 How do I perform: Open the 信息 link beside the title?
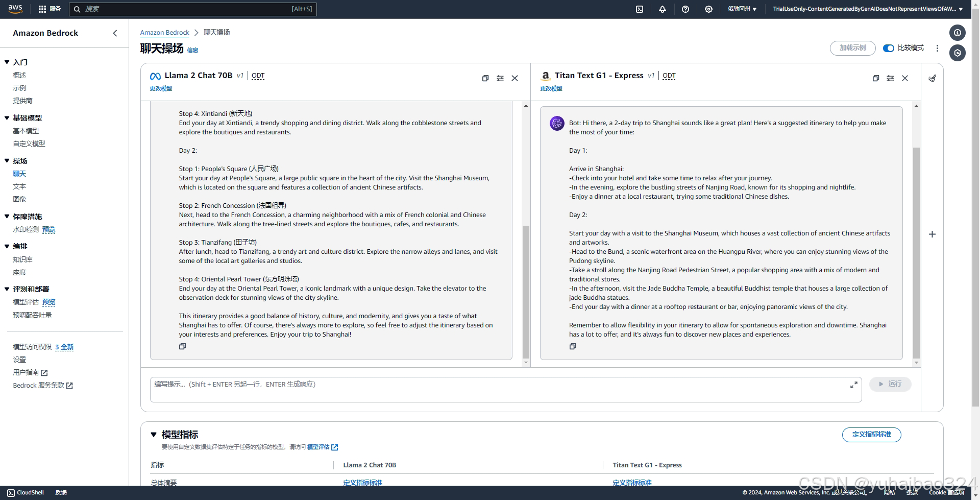tap(192, 50)
